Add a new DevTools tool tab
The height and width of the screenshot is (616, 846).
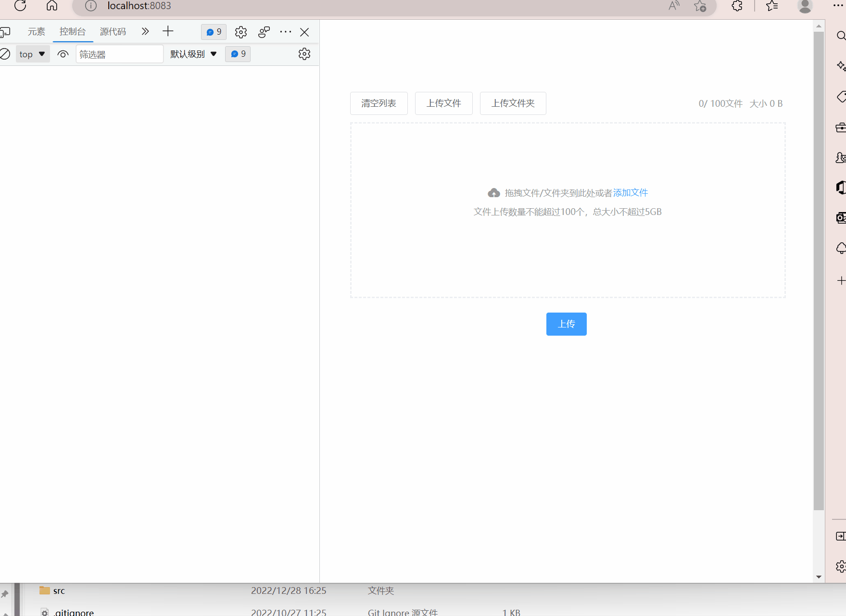(x=168, y=32)
